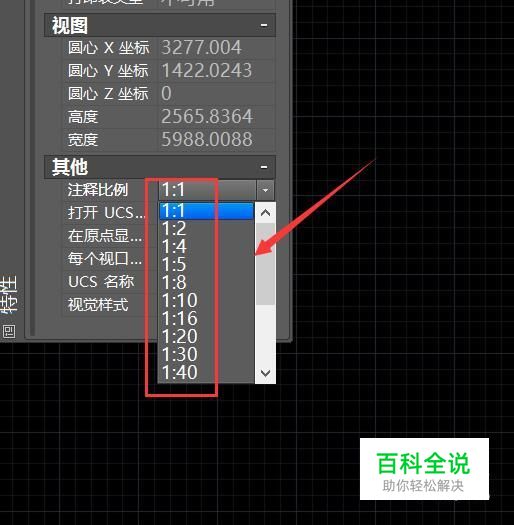514x525 pixels.
Task: Click scale list scroll down arrow
Action: [x=265, y=373]
